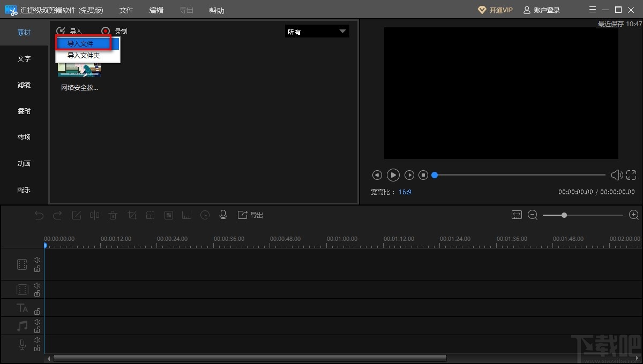Toggle lock on the text track
The height and width of the screenshot is (364, 643).
[37, 311]
